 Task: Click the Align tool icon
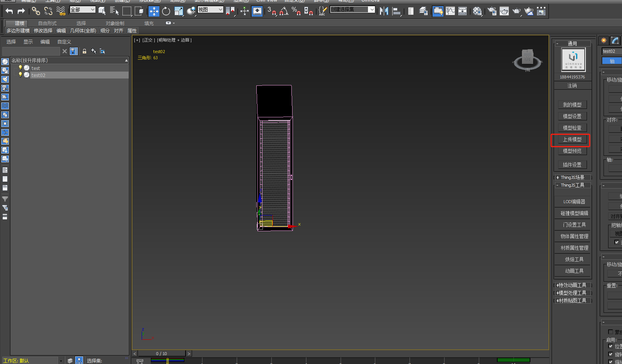(x=396, y=11)
